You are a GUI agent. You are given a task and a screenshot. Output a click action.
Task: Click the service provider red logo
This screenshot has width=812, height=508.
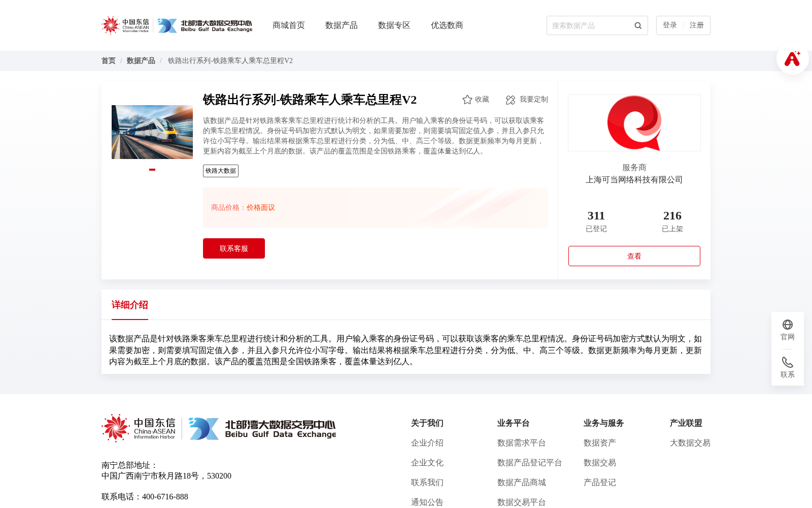[x=634, y=123]
